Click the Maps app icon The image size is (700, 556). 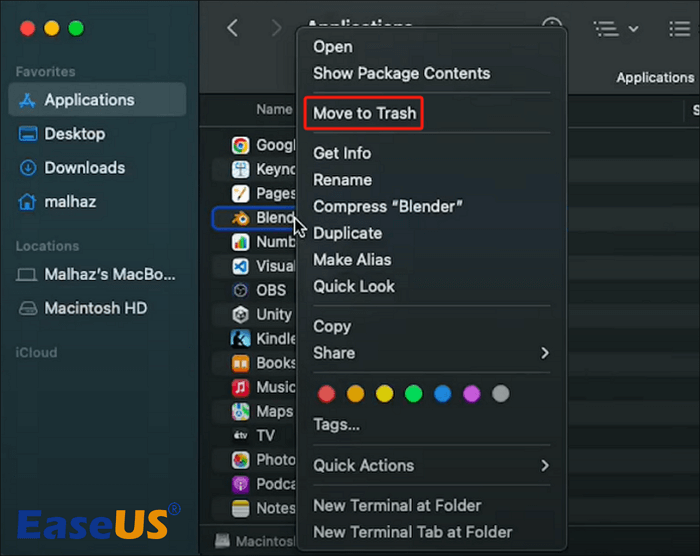240,411
